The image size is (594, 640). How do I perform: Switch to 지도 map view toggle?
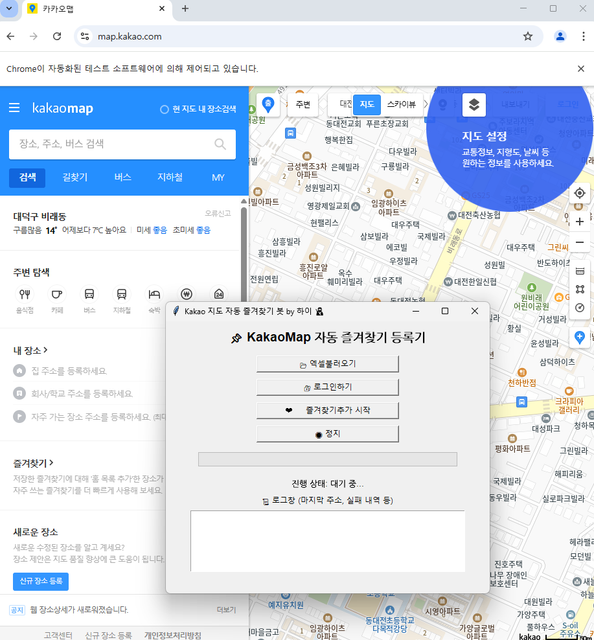367,104
